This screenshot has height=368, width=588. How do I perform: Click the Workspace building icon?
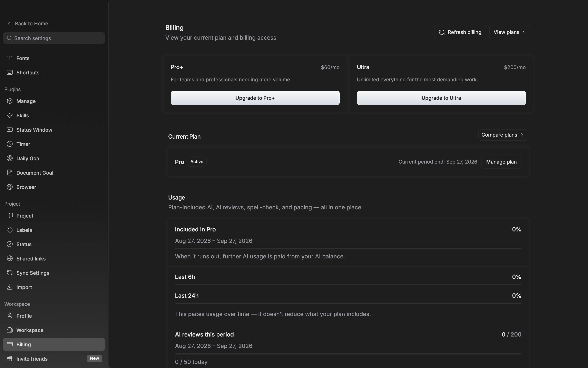pos(10,330)
